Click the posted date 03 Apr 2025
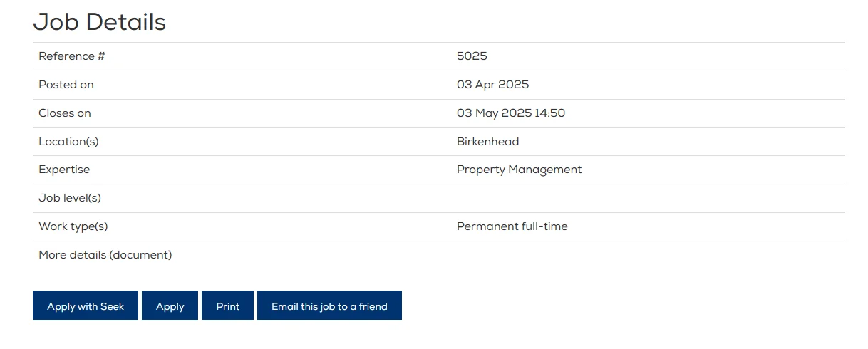 click(492, 85)
